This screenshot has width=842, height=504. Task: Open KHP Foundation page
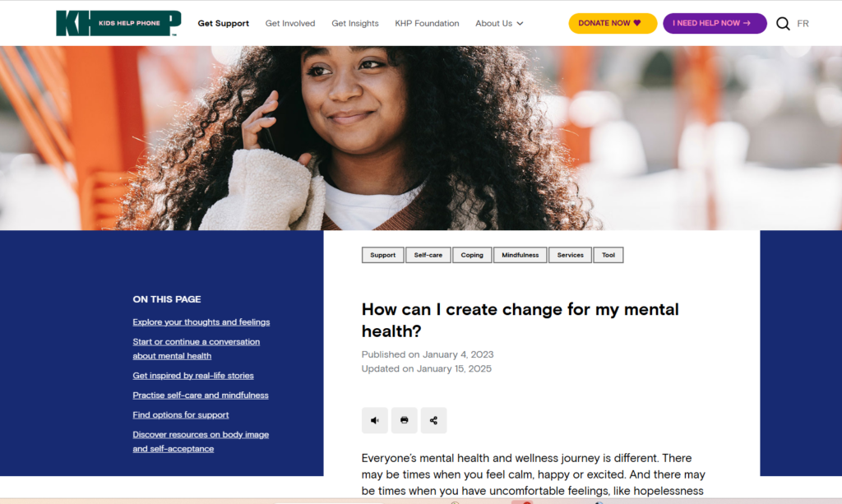427,24
